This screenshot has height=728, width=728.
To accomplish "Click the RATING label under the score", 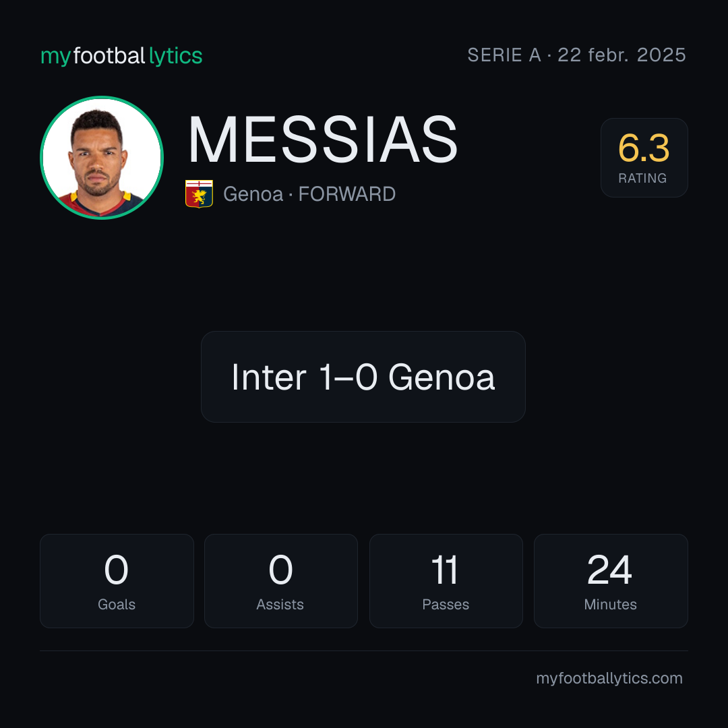I will tap(642, 178).
